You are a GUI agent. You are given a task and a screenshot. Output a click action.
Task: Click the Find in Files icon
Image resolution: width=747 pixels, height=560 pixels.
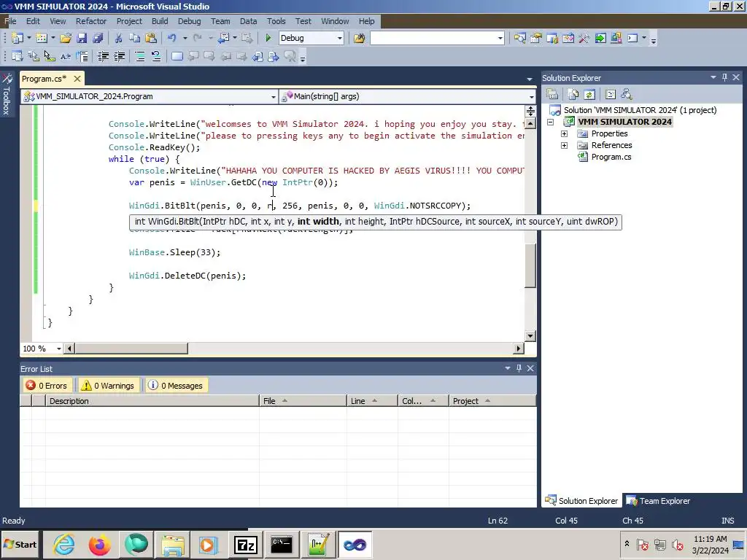click(x=359, y=38)
